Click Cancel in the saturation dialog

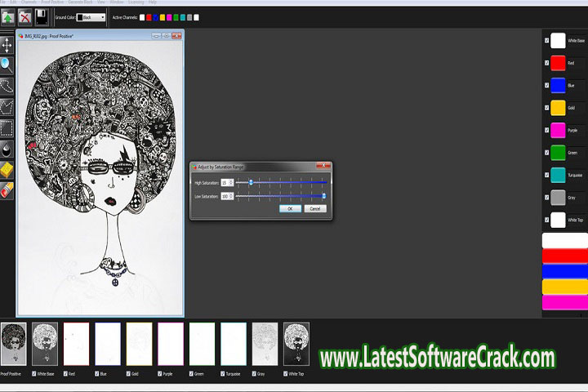tap(315, 209)
